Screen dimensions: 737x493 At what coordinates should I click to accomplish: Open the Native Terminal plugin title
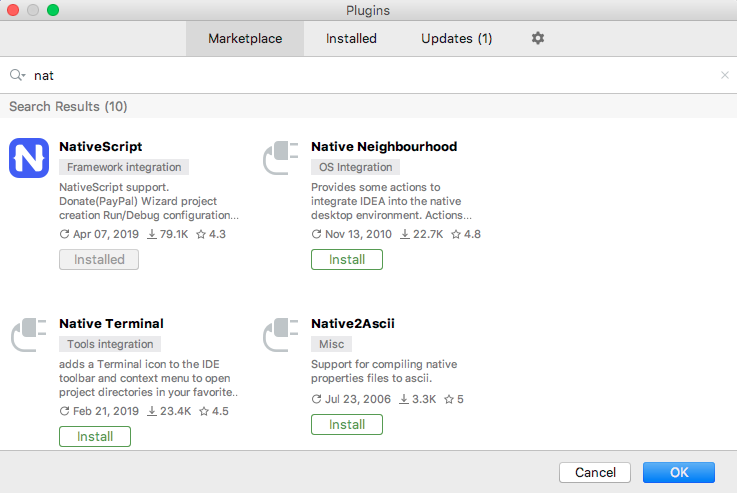(x=111, y=323)
